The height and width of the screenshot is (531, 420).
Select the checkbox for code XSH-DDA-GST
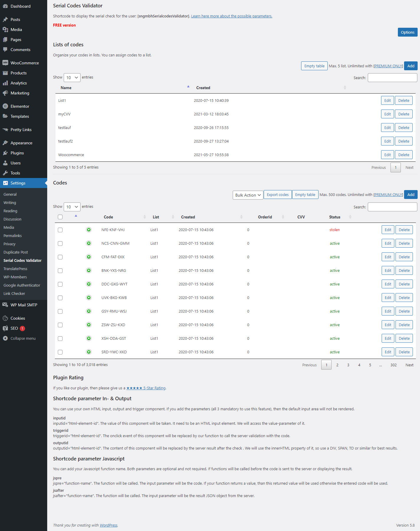(x=60, y=339)
